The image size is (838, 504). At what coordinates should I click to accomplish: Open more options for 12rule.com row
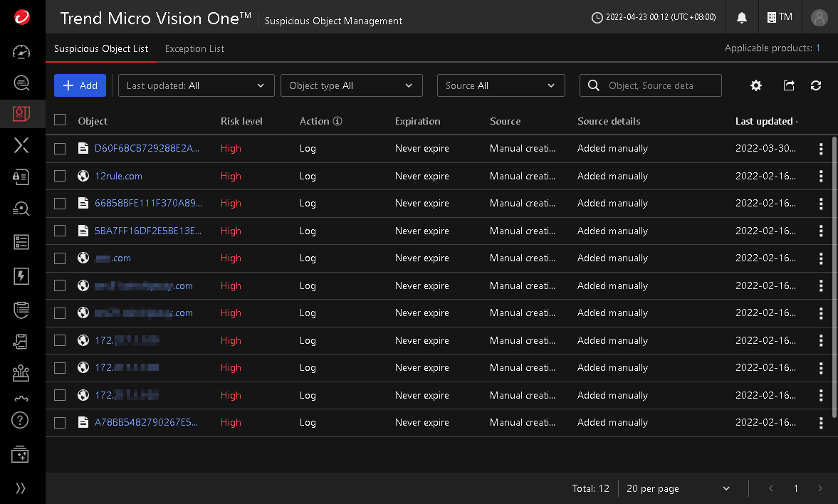[821, 177]
